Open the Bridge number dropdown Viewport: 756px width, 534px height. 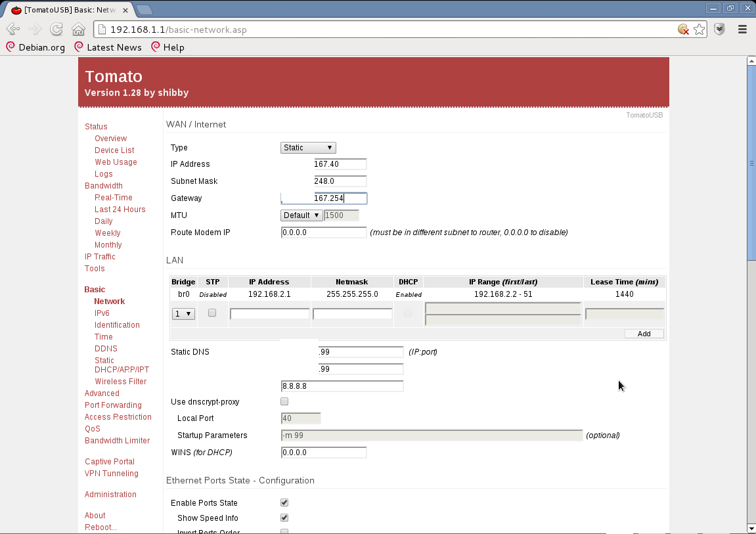[183, 314]
